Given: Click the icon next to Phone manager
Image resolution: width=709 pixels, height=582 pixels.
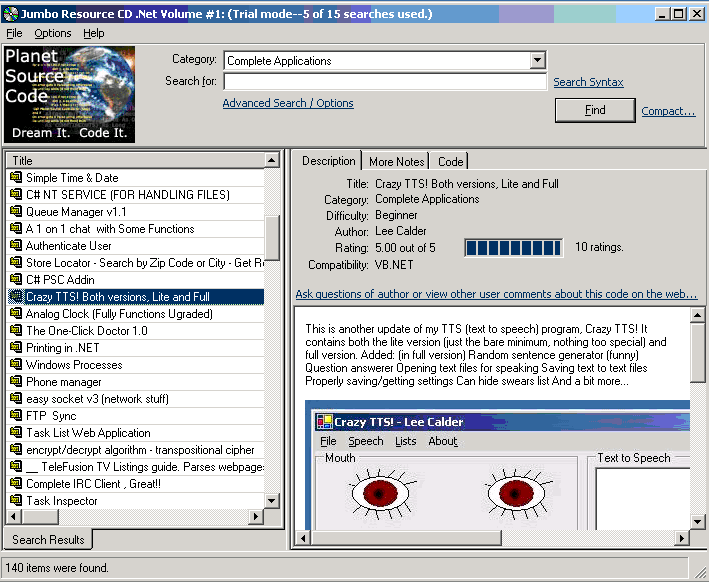Looking at the screenshot, I should [x=16, y=382].
